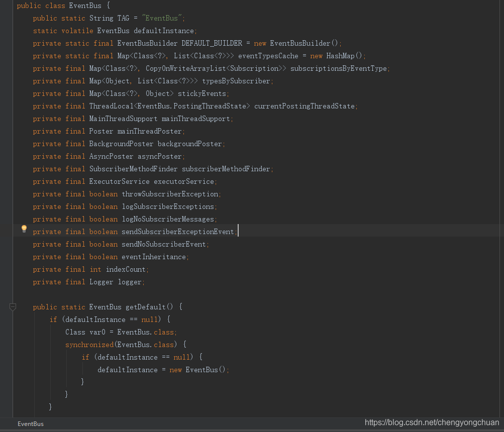Click the mainThreadPoster field name

[150, 131]
